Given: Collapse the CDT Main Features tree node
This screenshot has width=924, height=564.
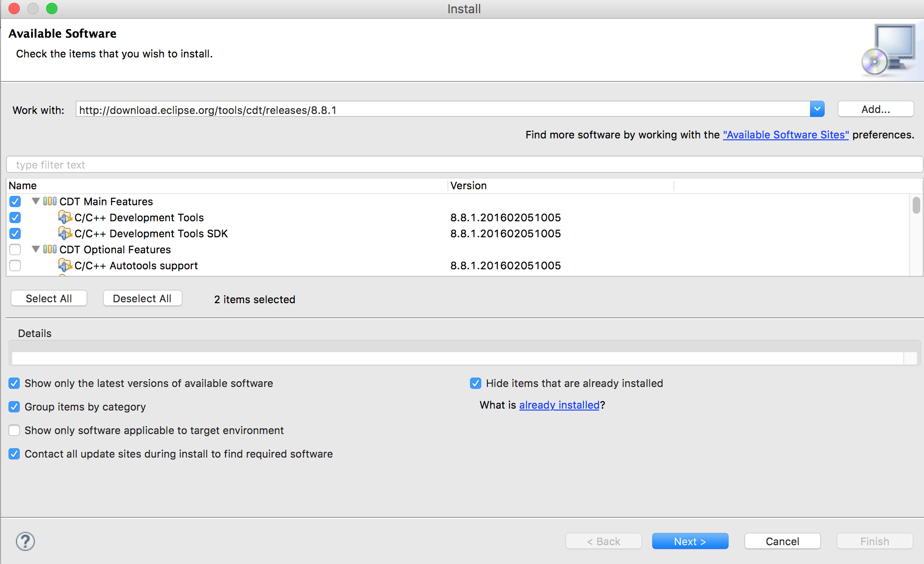Looking at the screenshot, I should click(36, 201).
